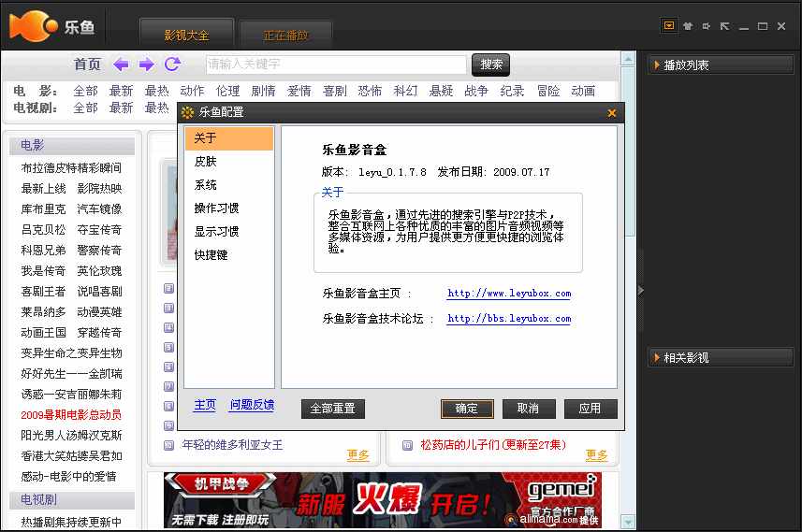Image resolution: width=802 pixels, height=532 pixels.
Task: Click the 确定 button
Action: coord(467,409)
